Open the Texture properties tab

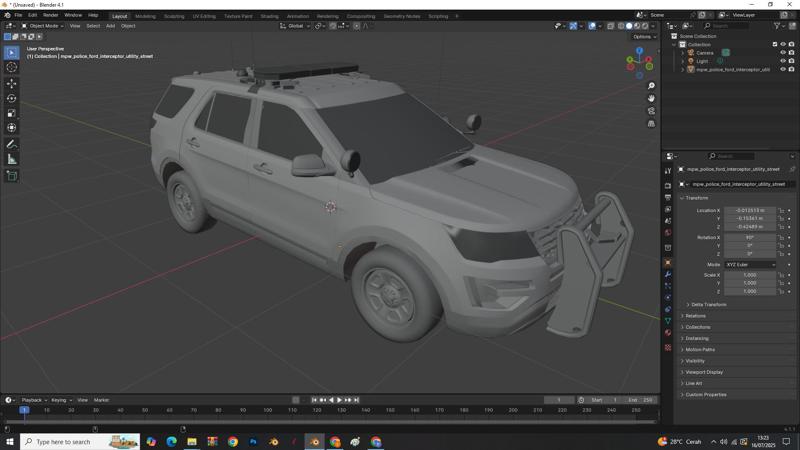pos(668,347)
